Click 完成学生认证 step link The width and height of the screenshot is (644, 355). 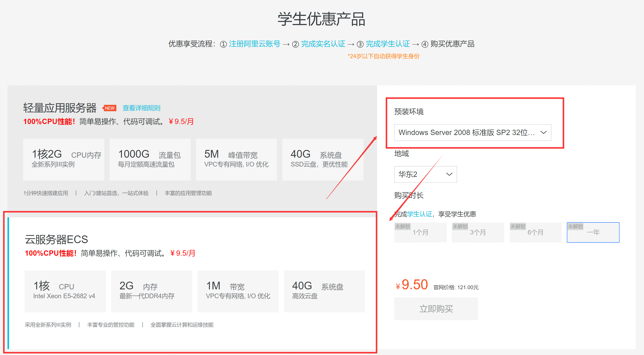point(387,44)
